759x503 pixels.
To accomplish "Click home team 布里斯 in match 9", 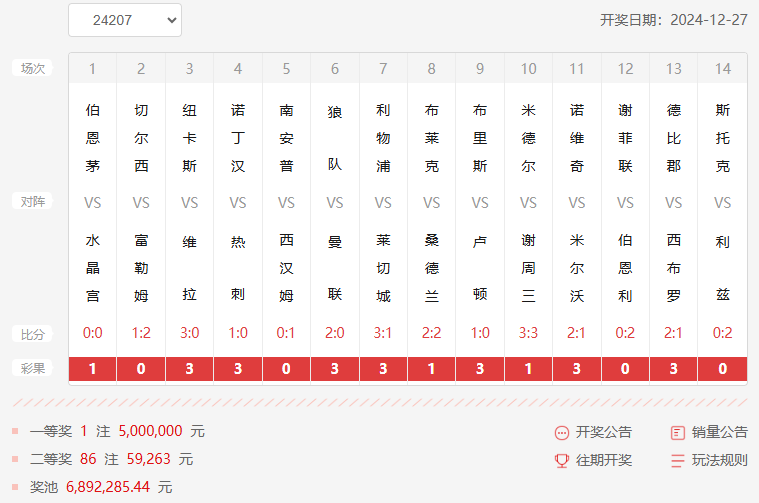I will click(480, 138).
